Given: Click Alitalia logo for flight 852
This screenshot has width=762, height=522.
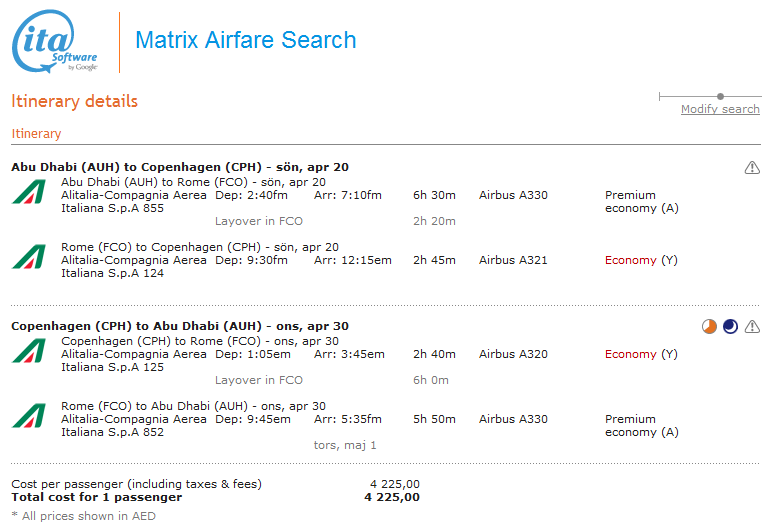Looking at the screenshot, I should tap(29, 416).
